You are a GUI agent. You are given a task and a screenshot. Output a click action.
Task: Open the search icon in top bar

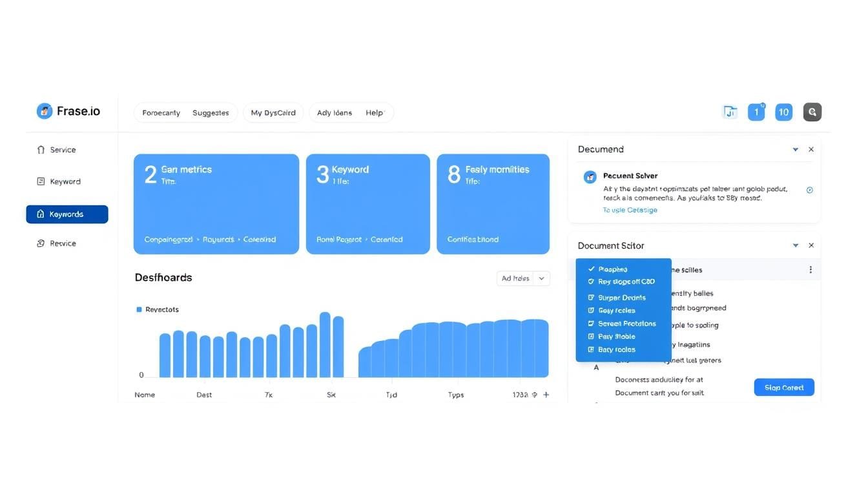click(812, 112)
